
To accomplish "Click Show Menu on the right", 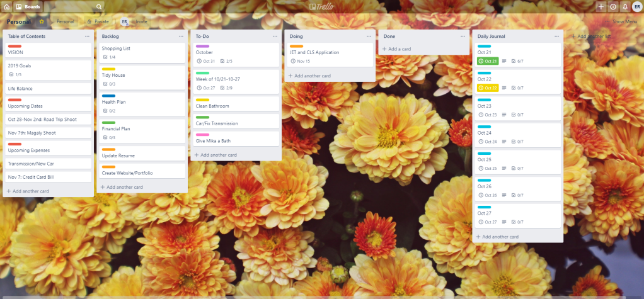I will coord(624,21).
